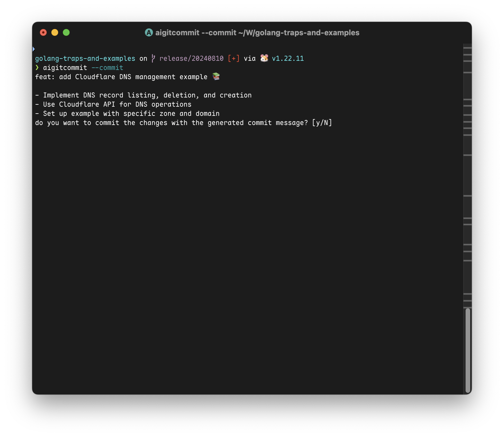Click 'do you want to commit the changes' question
The height and width of the screenshot is (437, 504).
101,123
